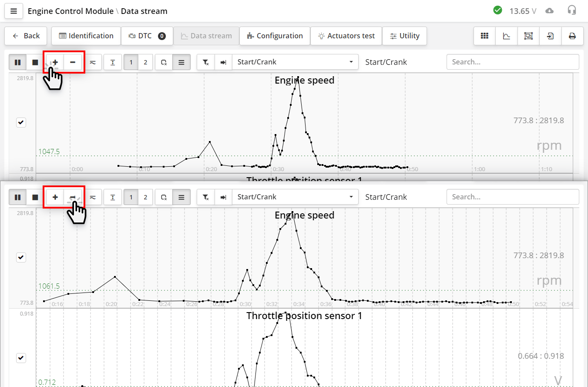Image resolution: width=588 pixels, height=387 pixels.
Task: Click the grid view icon
Action: click(x=484, y=36)
